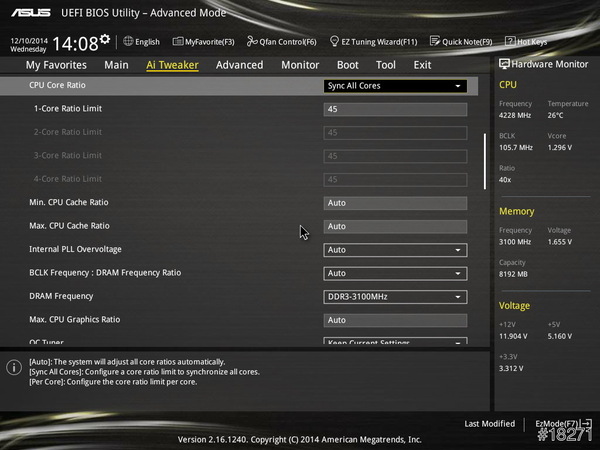Screen dimensions: 600x450
Task: Expand the CPU Core Ratio dropdown
Action: coord(395,86)
